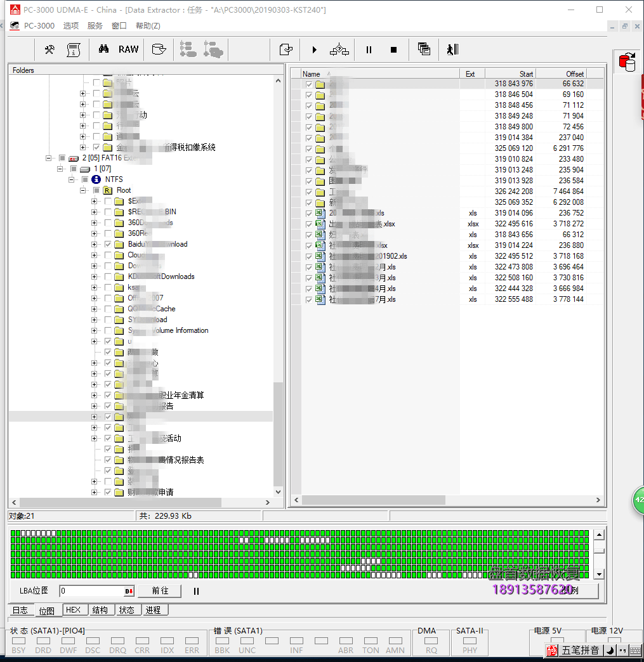644x662 pixels.
Task: Click the 五笔拼音 input method icon
Action: tap(552, 651)
